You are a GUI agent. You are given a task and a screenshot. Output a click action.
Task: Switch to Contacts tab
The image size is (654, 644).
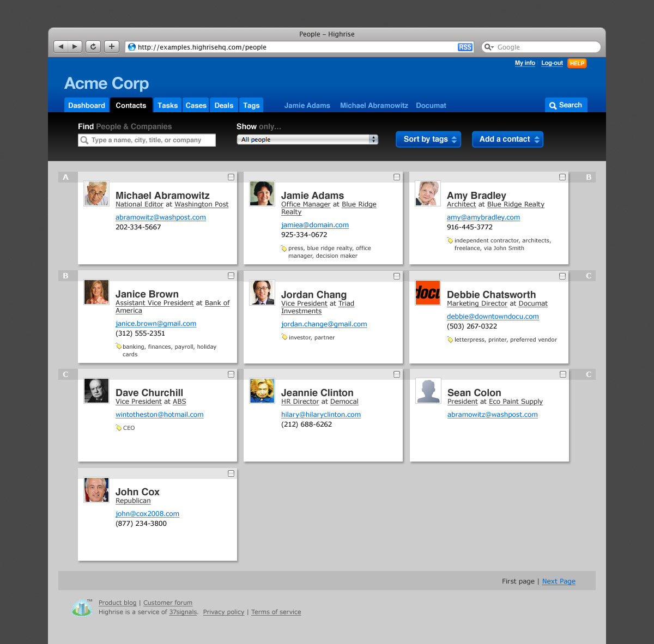point(131,105)
